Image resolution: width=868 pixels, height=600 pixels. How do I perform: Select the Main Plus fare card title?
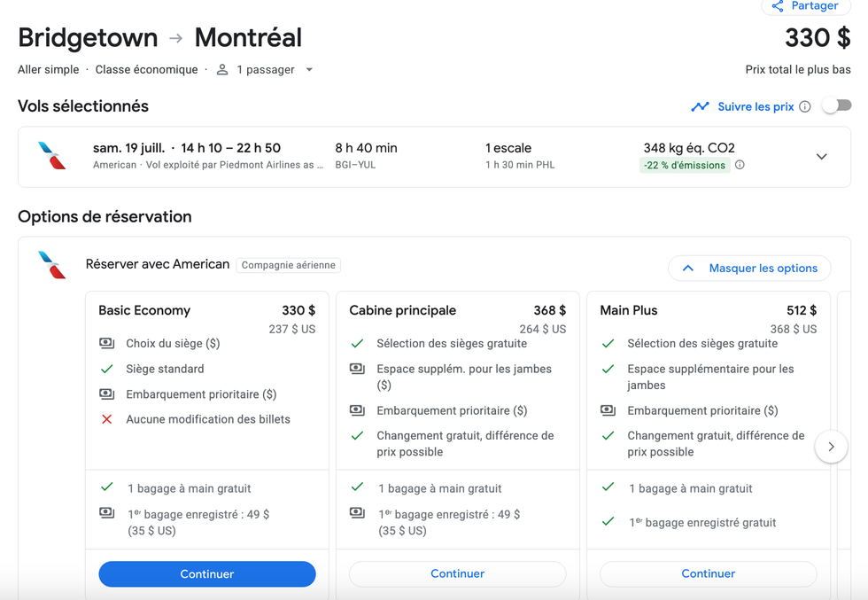click(628, 310)
